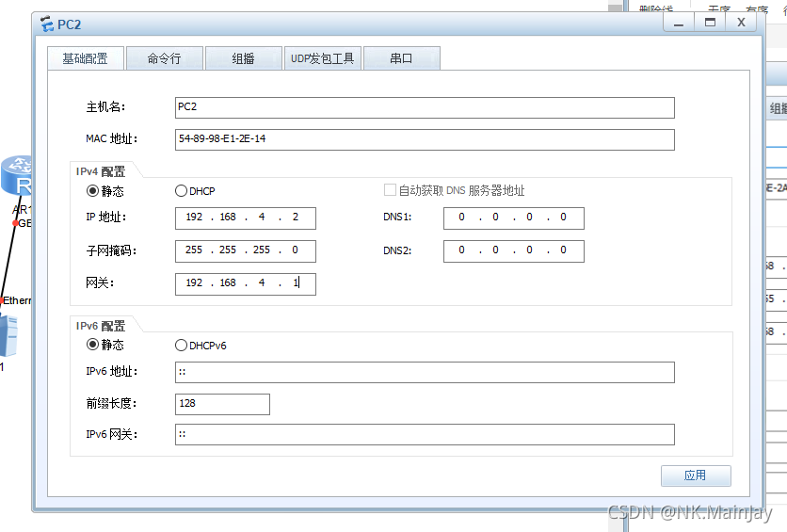This screenshot has width=787, height=532.
Task: Select the DHCPv6 radio button
Action: pos(181,346)
